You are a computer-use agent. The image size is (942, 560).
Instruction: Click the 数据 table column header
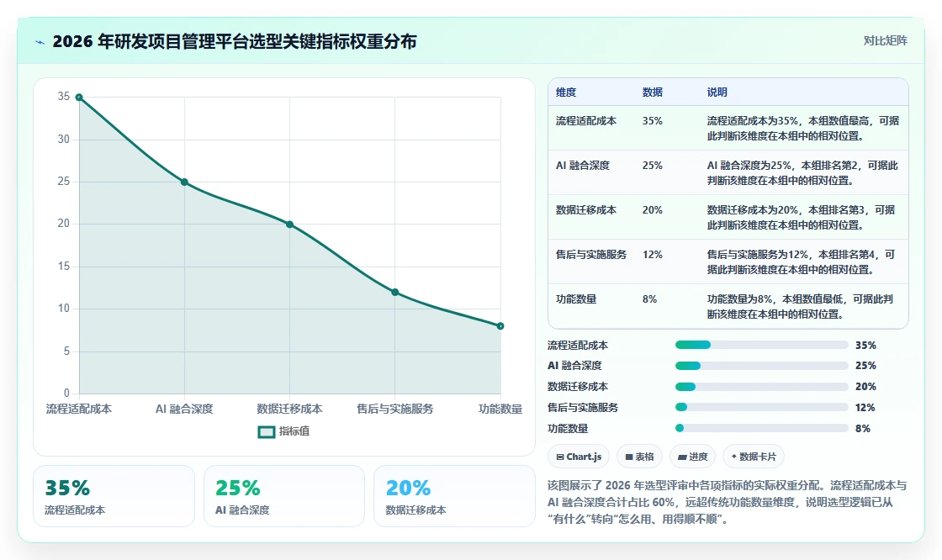click(653, 92)
